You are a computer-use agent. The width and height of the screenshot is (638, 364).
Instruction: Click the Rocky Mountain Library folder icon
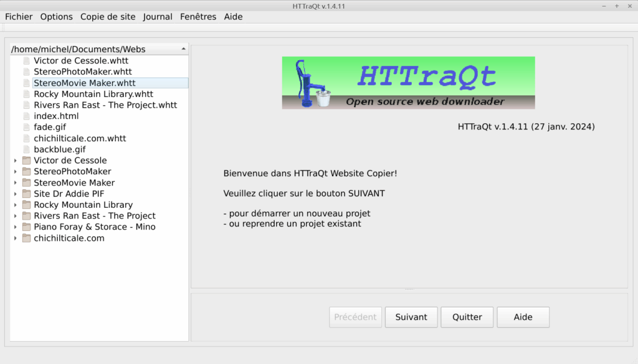tap(26, 205)
